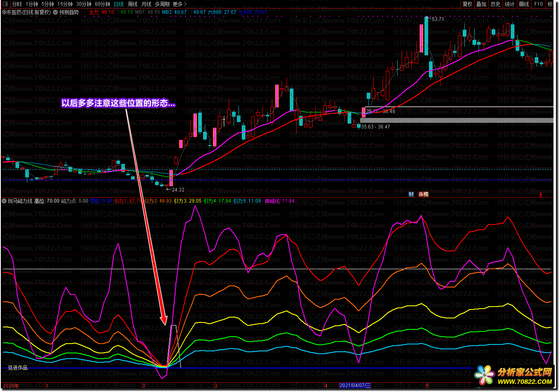Select the 15分钟 period tab
The height and width of the screenshot is (392, 560).
point(65,4)
